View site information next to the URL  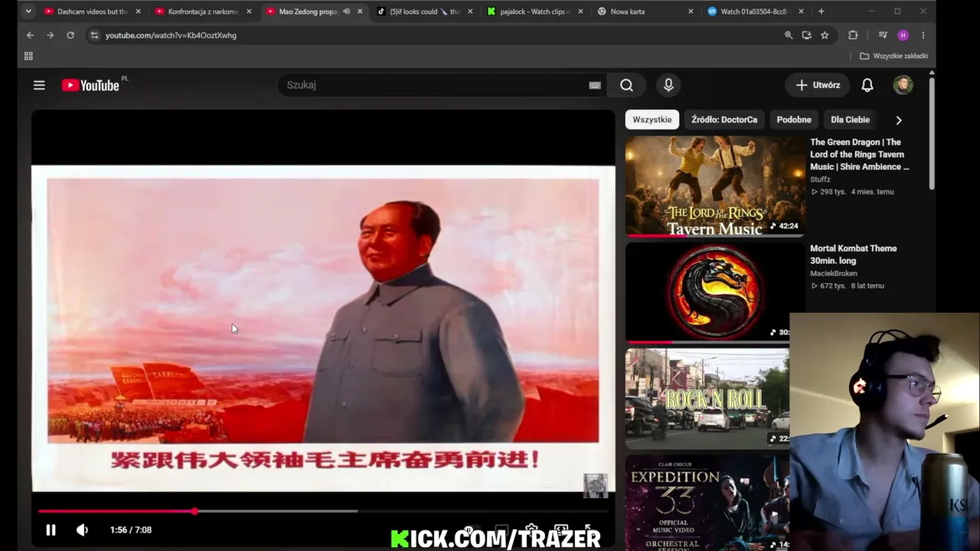coord(93,35)
